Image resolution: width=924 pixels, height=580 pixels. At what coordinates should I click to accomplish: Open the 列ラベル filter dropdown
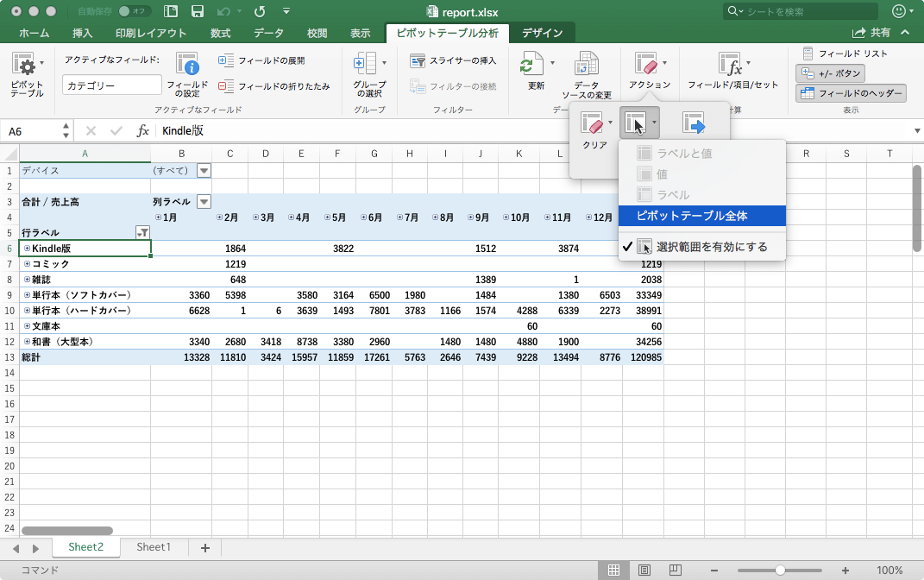pos(204,202)
